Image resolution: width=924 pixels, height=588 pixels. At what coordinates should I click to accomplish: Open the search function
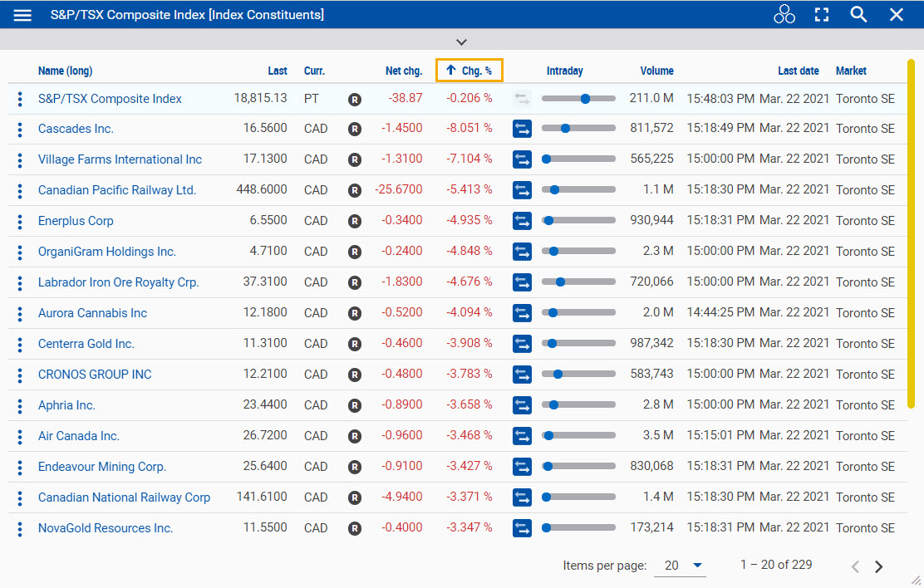pos(858,14)
